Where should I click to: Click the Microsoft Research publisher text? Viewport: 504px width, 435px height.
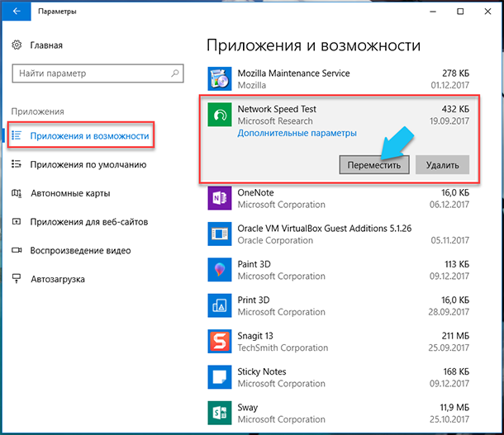point(275,121)
